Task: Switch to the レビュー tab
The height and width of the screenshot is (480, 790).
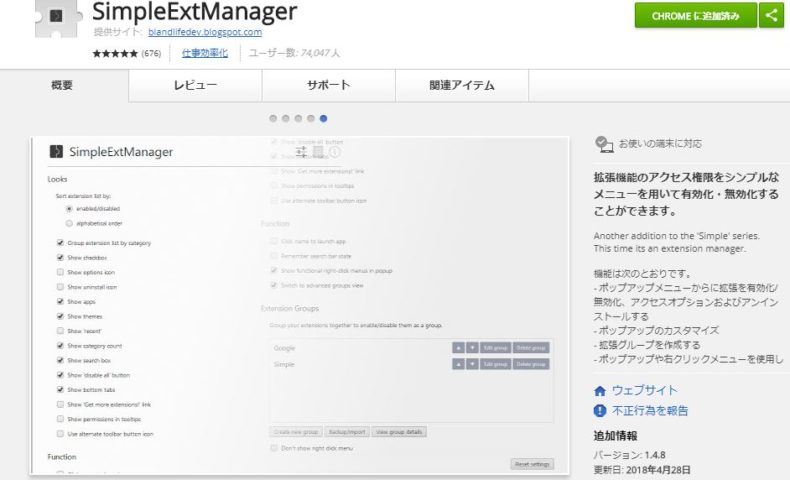Action: click(195, 86)
